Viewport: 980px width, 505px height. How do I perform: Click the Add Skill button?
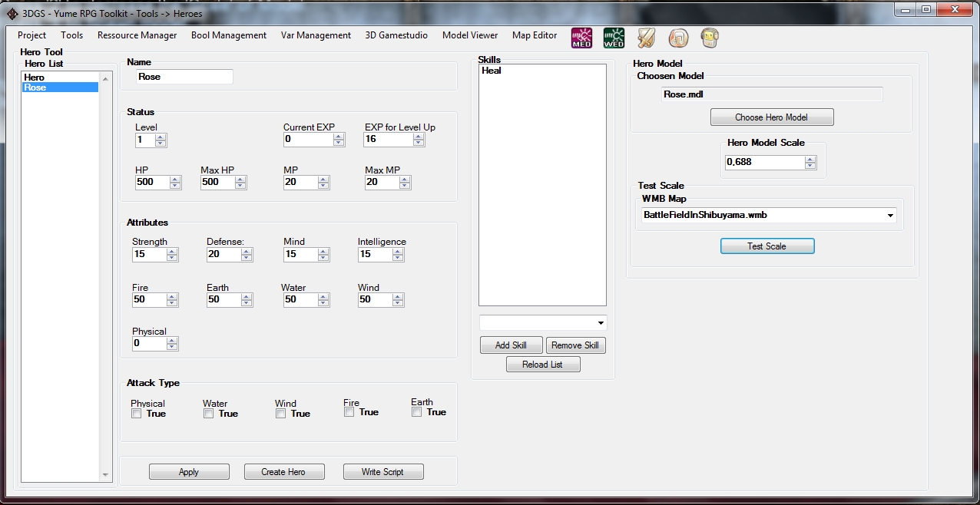[511, 345]
